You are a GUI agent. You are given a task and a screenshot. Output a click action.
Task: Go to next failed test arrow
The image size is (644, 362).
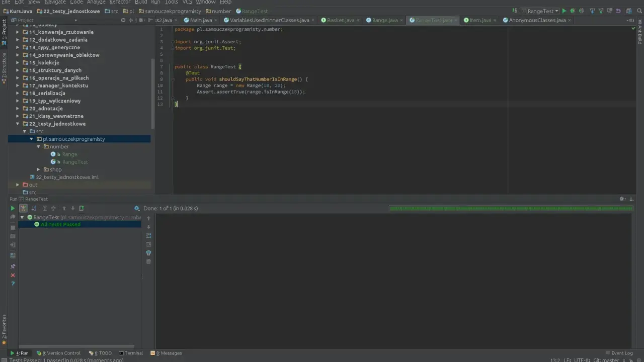click(72, 208)
